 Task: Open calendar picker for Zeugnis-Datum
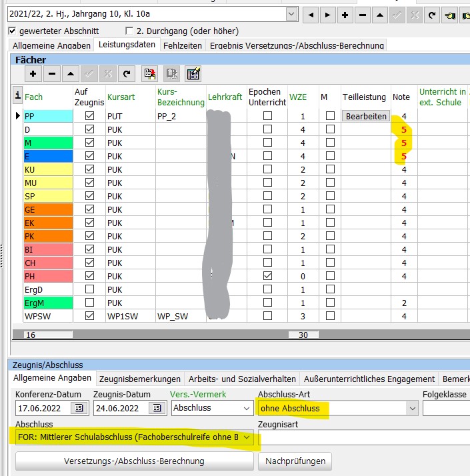(x=157, y=408)
